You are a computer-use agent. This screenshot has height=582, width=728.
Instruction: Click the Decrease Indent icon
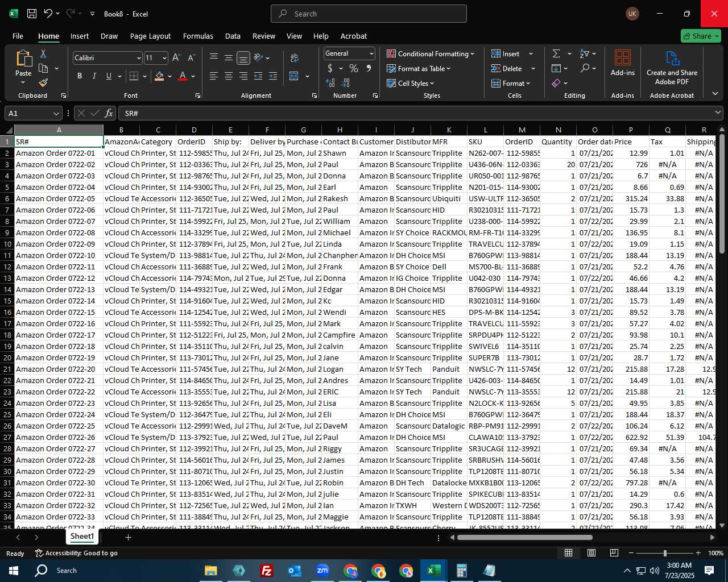(258, 76)
